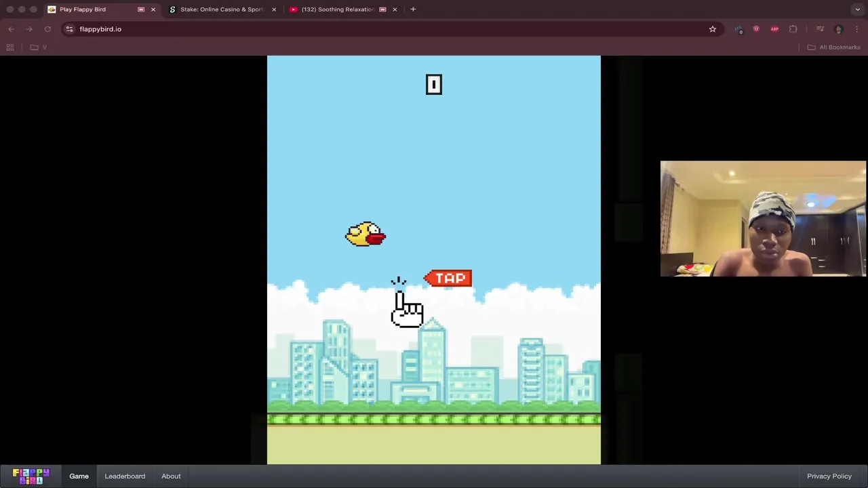Close the Play Flappy Bird tab
Image resolution: width=868 pixels, height=488 pixels.
153,9
